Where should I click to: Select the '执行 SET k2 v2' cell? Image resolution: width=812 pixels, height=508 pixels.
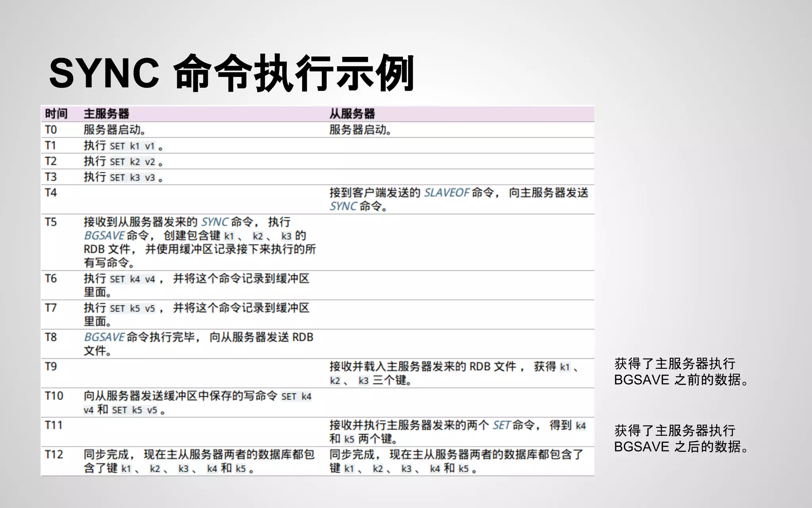click(x=123, y=162)
